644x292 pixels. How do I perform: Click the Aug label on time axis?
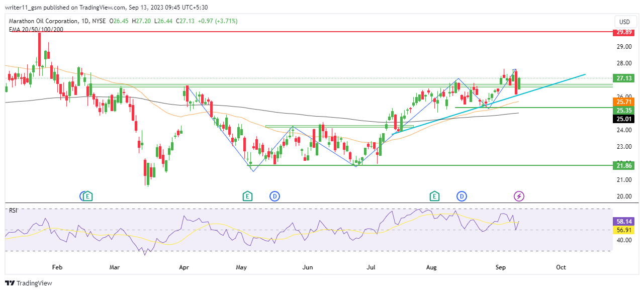pos(431,267)
